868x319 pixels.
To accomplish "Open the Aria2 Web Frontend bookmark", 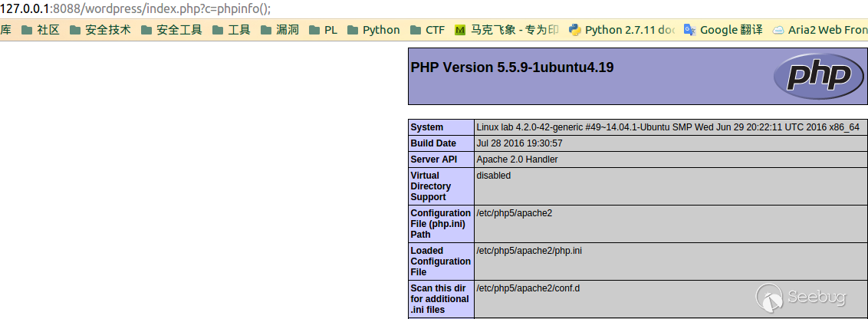I will point(820,30).
